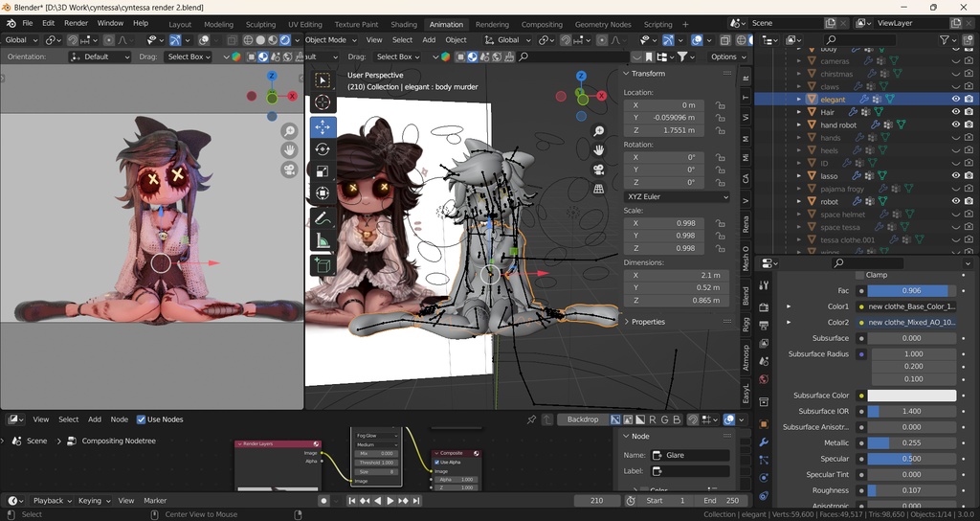Viewport: 980px width, 521px height.
Task: Toggle the Use Nodes checkbox
Action: 142,419
